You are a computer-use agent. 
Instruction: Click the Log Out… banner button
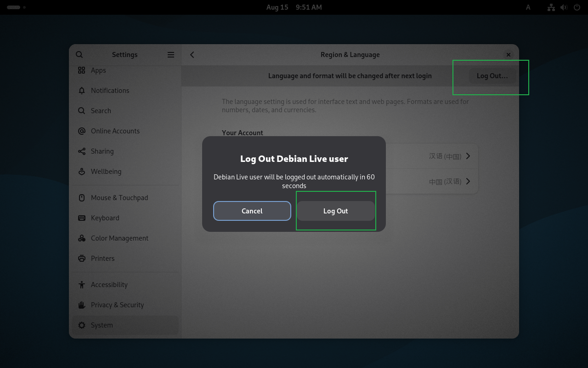[x=492, y=76]
